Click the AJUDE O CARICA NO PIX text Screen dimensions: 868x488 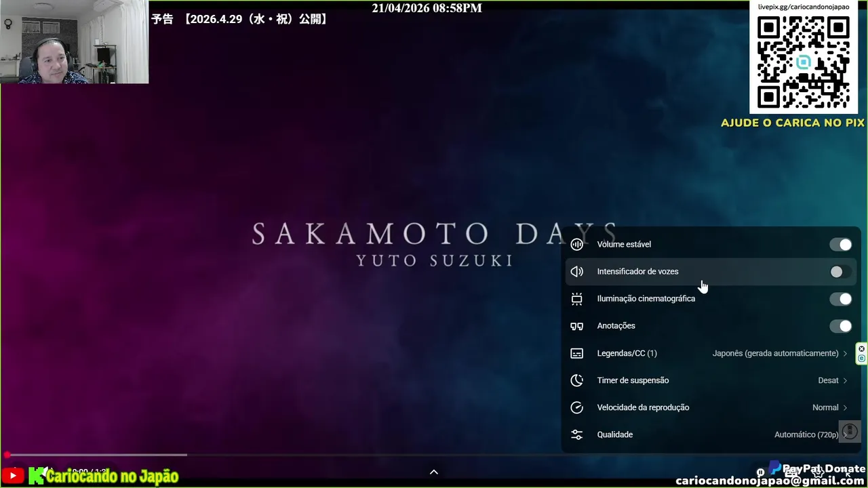tap(793, 123)
